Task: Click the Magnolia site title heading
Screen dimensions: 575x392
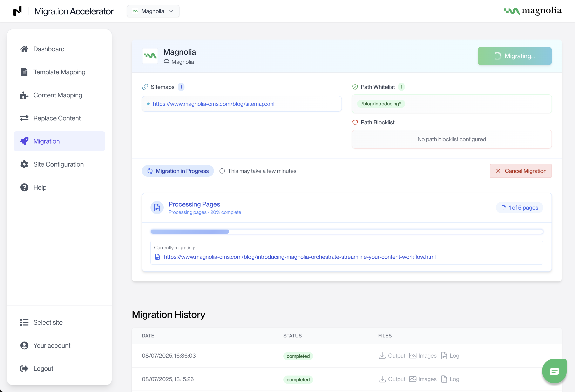Action: (180, 52)
